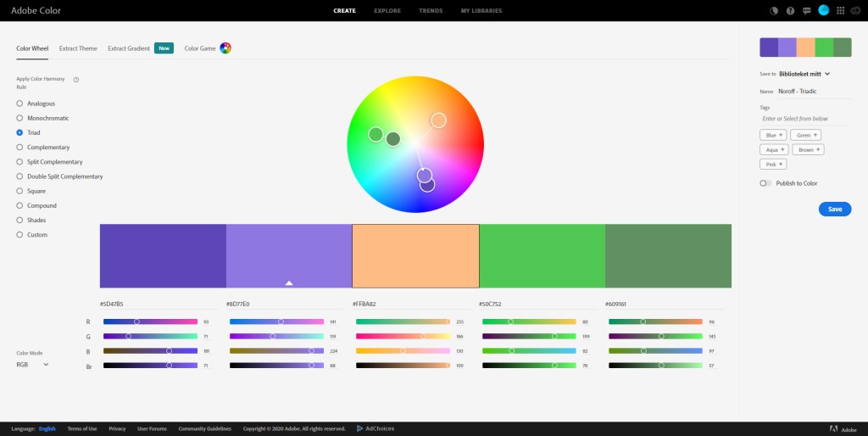Go to the EXPLORE menu

point(387,11)
